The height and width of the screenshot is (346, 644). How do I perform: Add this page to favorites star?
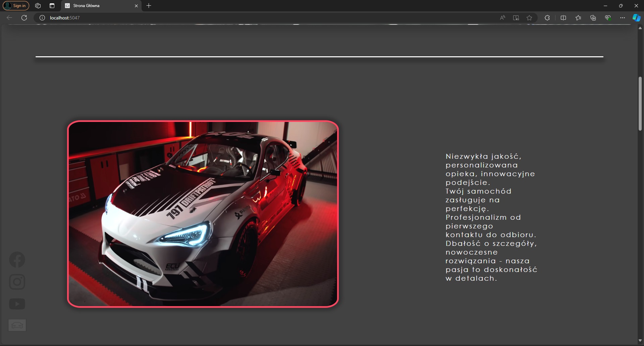tap(529, 18)
